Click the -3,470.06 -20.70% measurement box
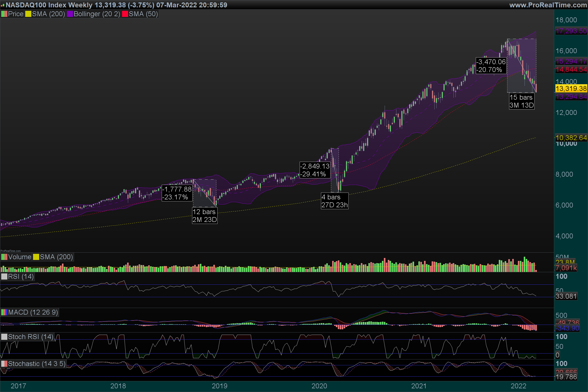The image size is (588, 392). pos(491,66)
